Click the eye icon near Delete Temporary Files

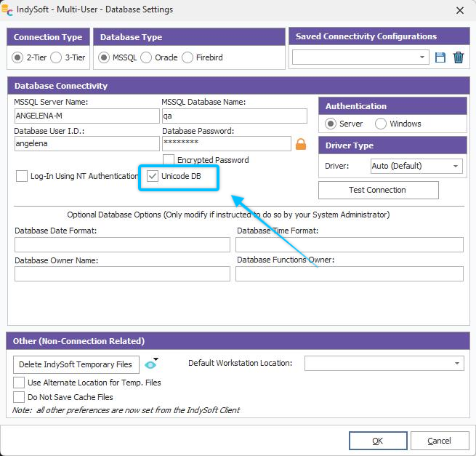point(150,364)
